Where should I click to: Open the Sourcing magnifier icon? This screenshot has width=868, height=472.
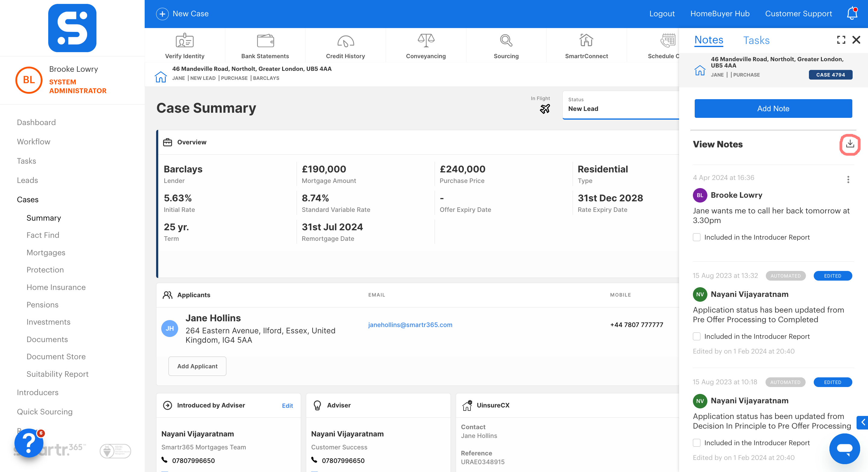point(506,41)
